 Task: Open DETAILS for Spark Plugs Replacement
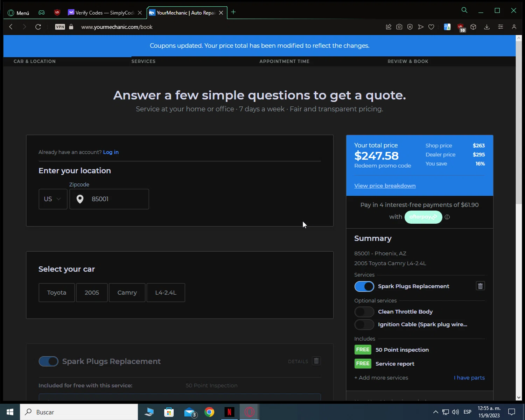click(x=298, y=362)
